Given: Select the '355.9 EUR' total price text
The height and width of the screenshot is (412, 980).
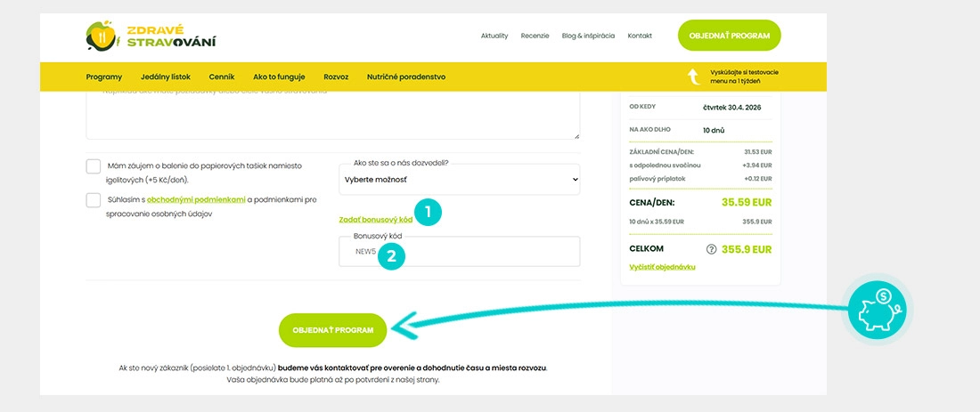Looking at the screenshot, I should (x=747, y=249).
